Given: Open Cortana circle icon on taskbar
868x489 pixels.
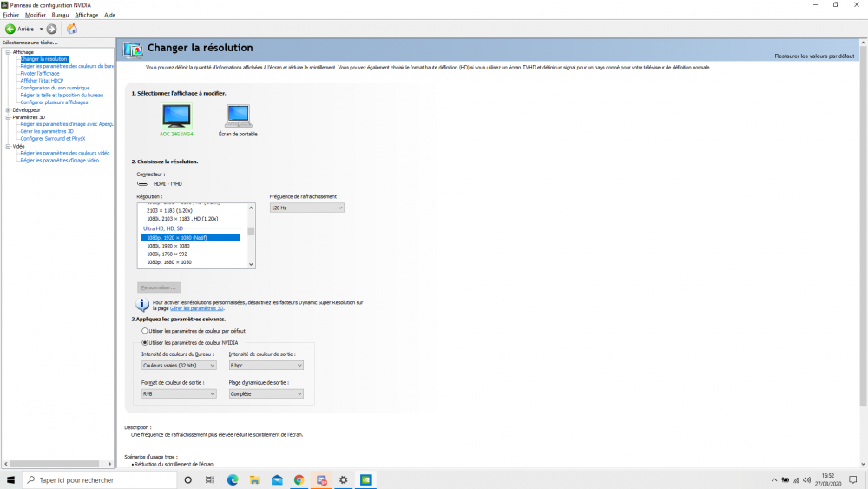Looking at the screenshot, I should click(x=187, y=480).
